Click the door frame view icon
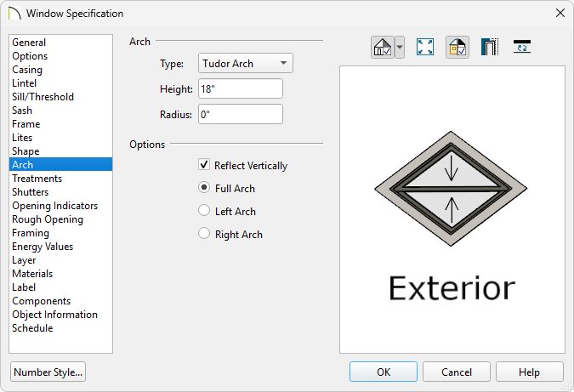 [x=490, y=48]
